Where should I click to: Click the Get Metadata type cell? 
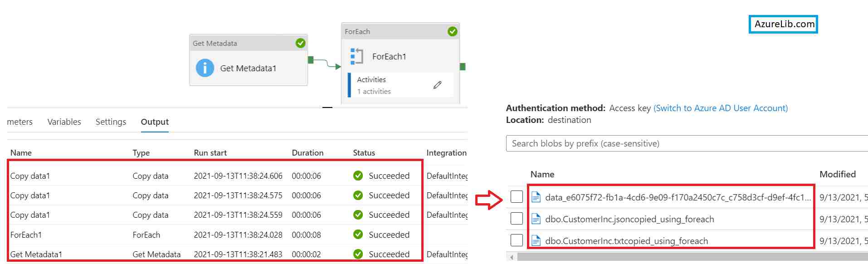(x=156, y=254)
